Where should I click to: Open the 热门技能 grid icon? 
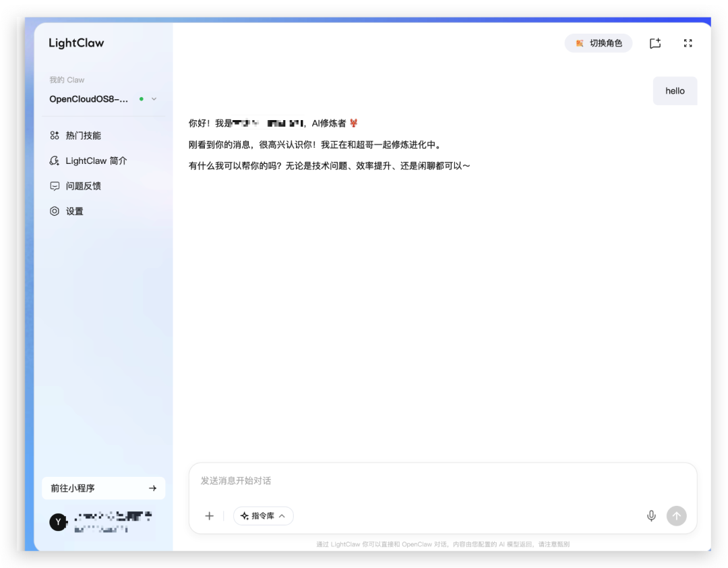coord(55,136)
